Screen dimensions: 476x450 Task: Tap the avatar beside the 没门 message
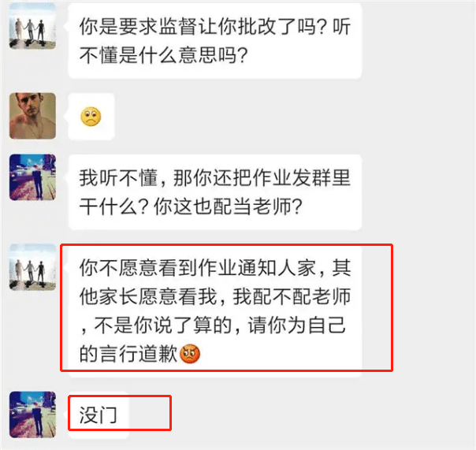(32, 415)
